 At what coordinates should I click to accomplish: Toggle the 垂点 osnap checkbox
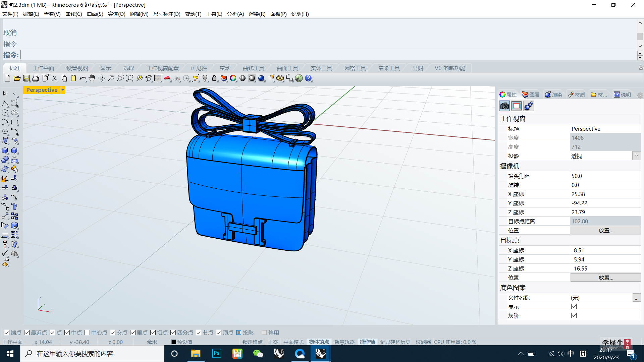point(133,333)
